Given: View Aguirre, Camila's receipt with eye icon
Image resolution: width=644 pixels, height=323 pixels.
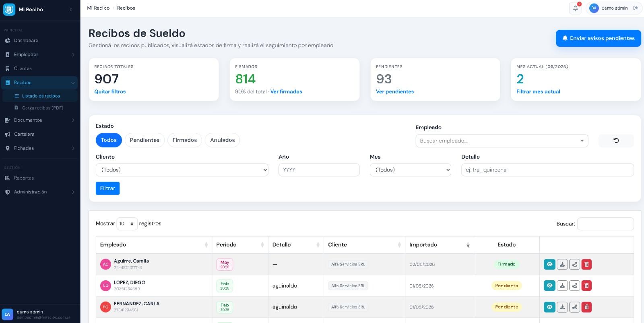Looking at the screenshot, I should tap(549, 264).
